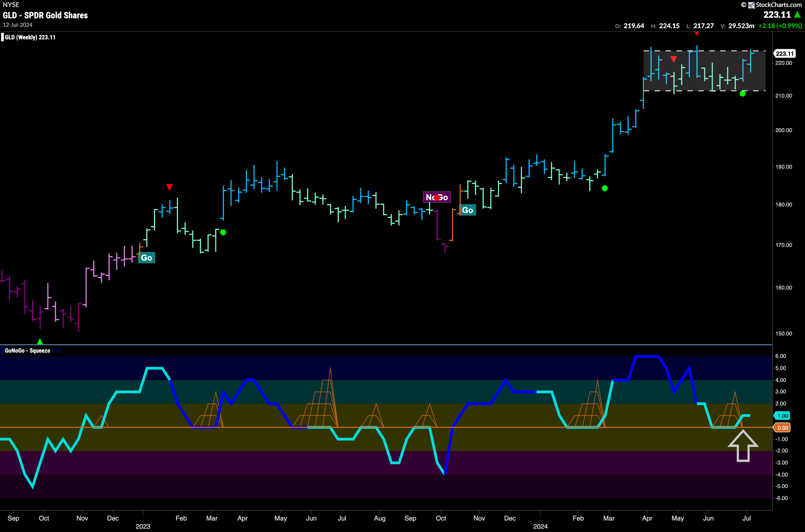Screen dimensions: 805x532
Task: Click the GLD (Weekly) 223.11 legend text
Action: [x=30, y=37]
